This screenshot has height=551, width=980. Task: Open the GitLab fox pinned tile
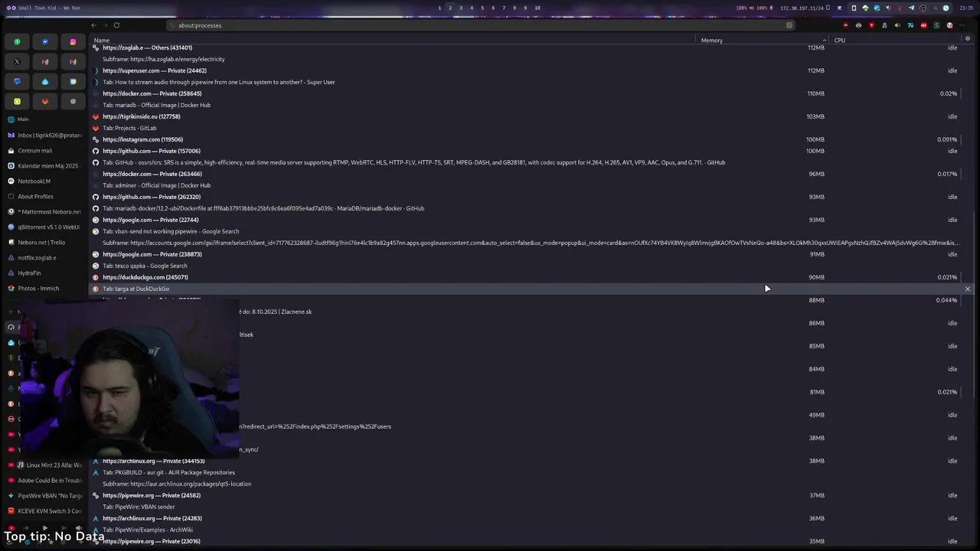(x=45, y=101)
